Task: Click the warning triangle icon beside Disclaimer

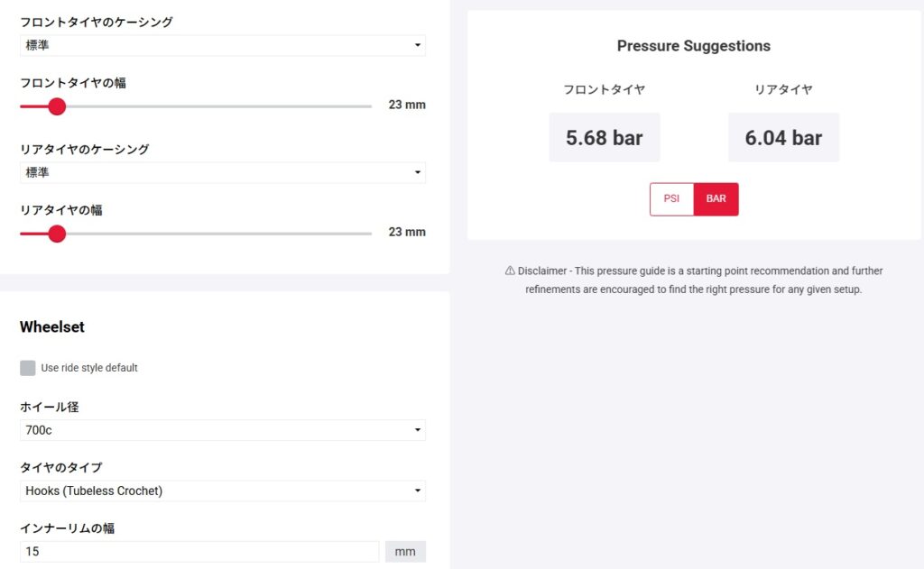Action: coord(510,271)
